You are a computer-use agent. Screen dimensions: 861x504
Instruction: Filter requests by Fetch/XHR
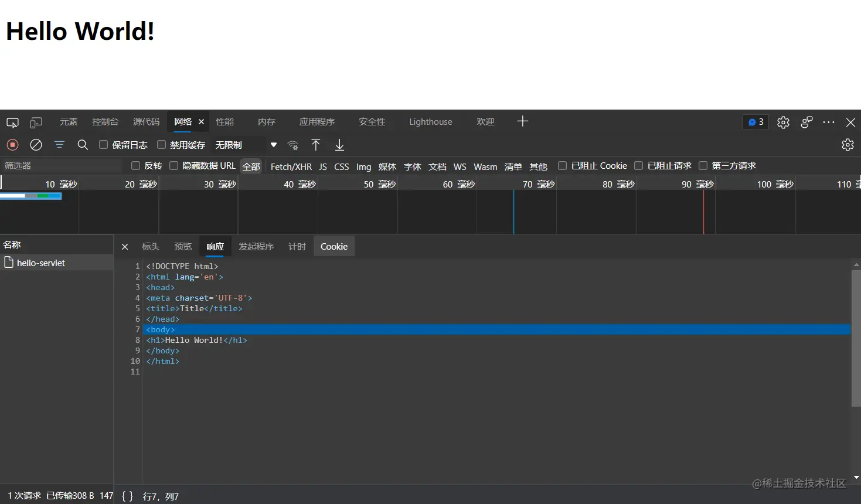[x=291, y=166]
